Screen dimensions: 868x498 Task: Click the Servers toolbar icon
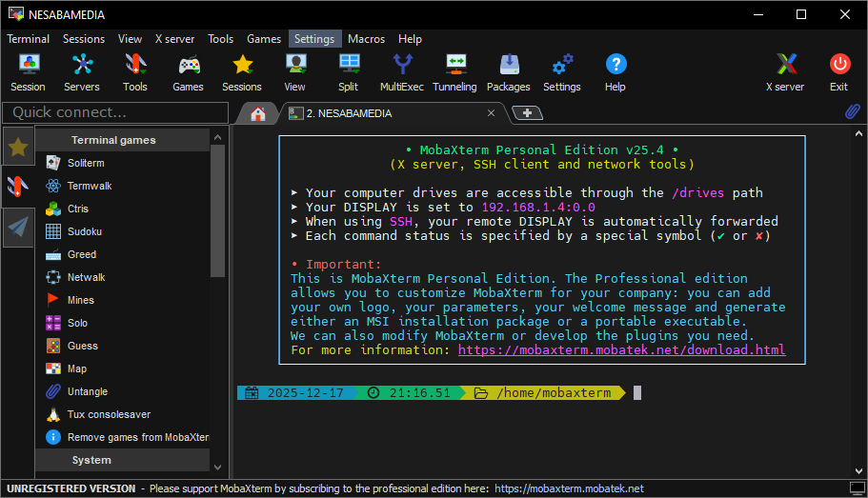point(82,72)
